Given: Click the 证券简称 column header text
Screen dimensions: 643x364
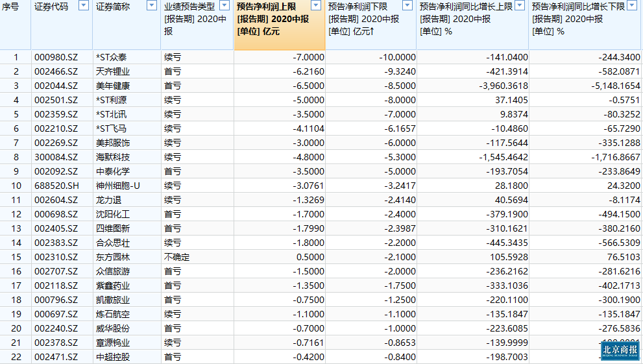Looking at the screenshot, I should click(113, 6).
